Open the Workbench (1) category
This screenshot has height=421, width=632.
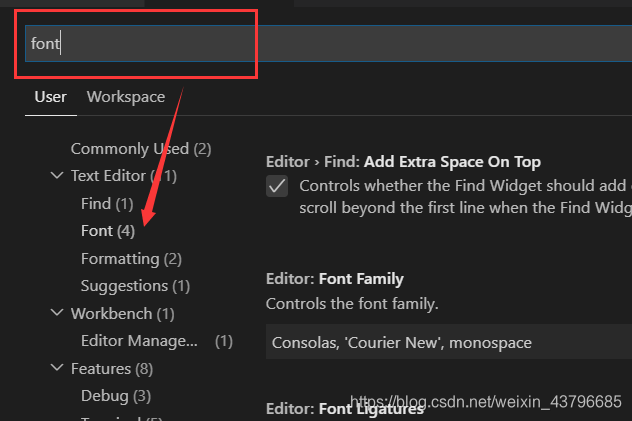(x=123, y=314)
